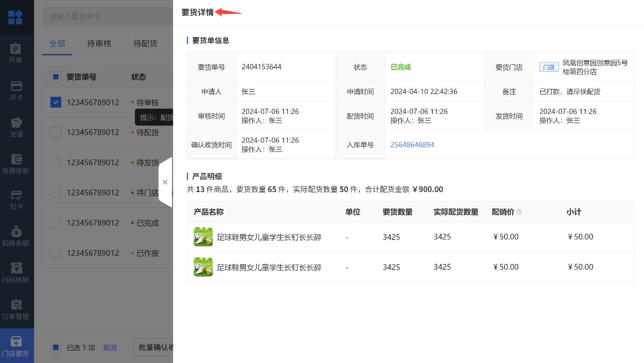Collapse the detail drawer with the X handle

[x=165, y=182]
